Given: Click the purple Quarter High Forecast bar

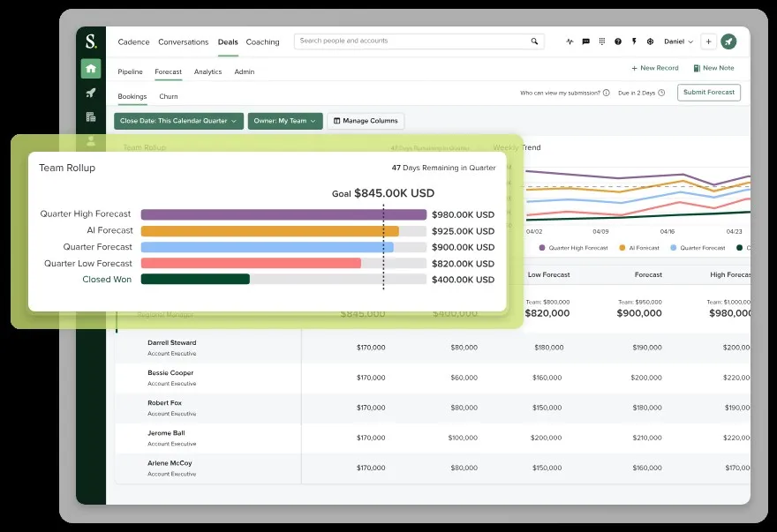Looking at the screenshot, I should (284, 214).
